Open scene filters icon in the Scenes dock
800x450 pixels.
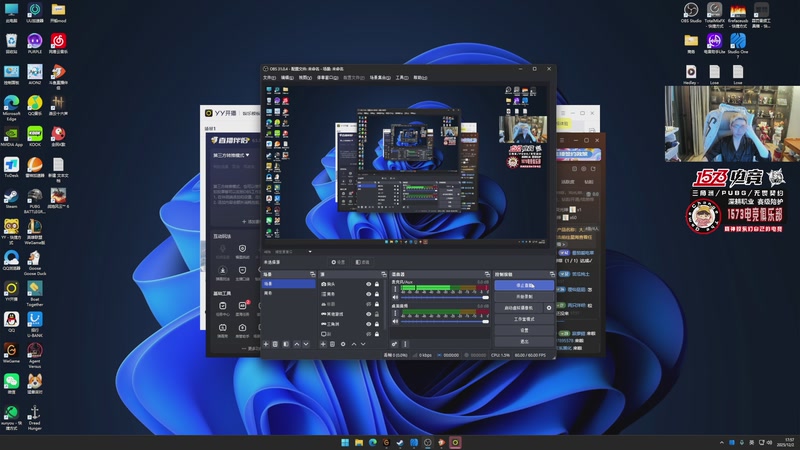[286, 344]
